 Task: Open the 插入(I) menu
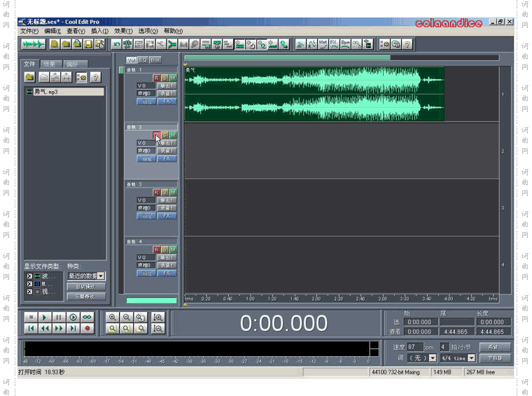[x=99, y=31]
